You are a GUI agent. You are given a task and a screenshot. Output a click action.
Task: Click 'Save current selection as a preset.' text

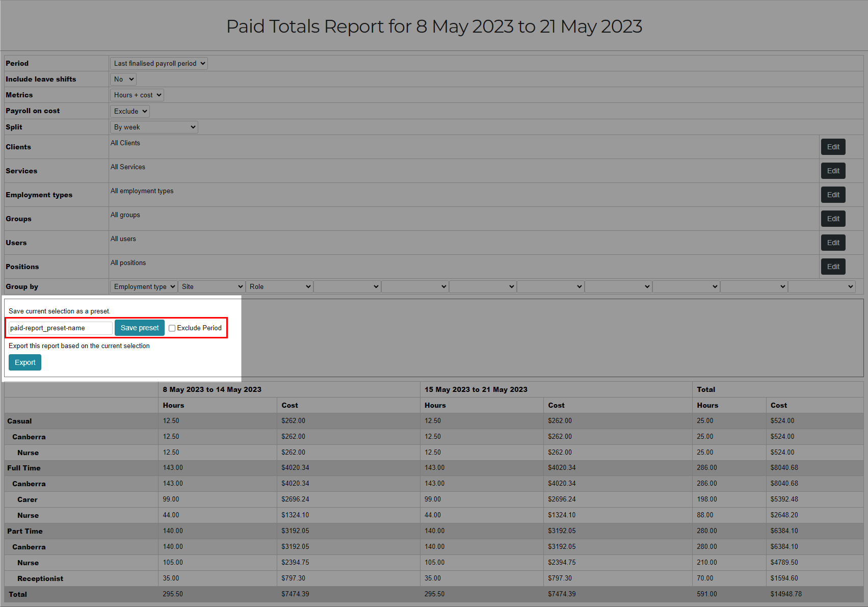pyautogui.click(x=60, y=311)
